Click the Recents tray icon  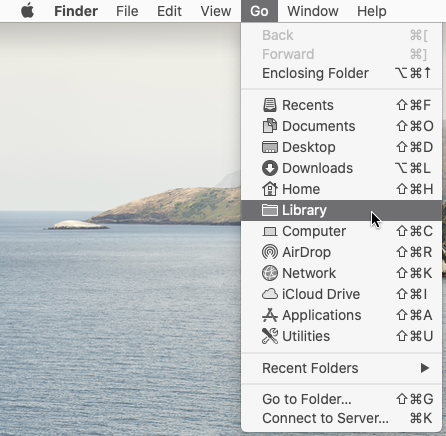270,105
